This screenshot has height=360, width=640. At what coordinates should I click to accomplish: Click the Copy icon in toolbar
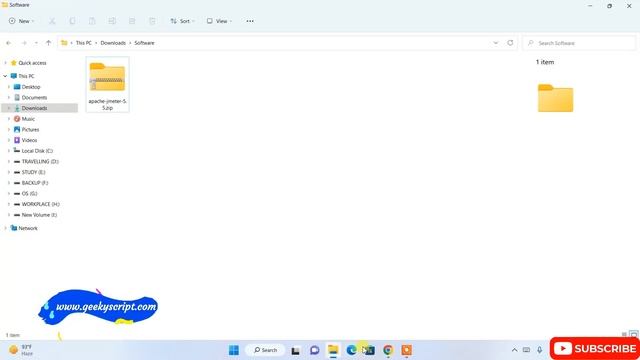72,21
